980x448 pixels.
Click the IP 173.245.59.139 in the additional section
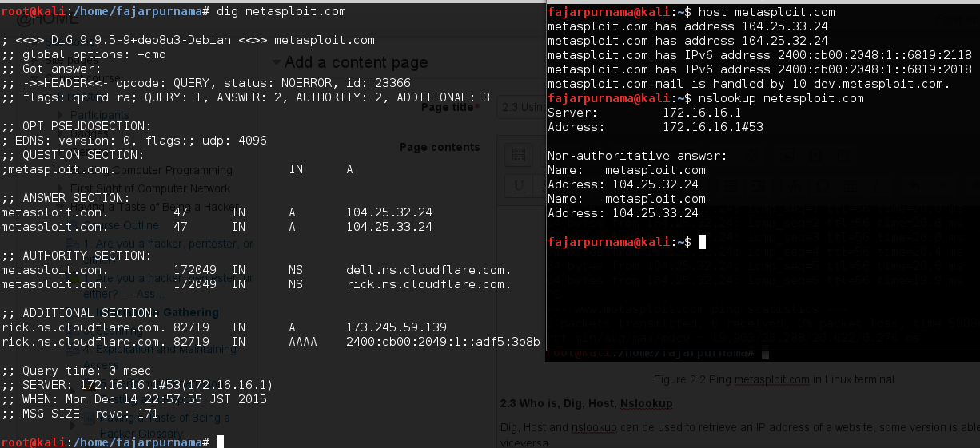pos(396,327)
